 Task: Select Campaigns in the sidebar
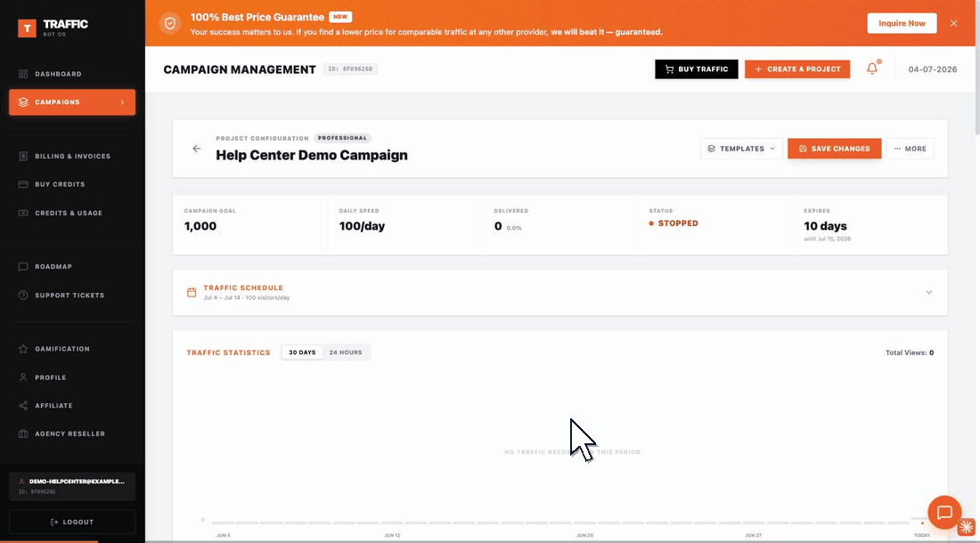point(72,101)
